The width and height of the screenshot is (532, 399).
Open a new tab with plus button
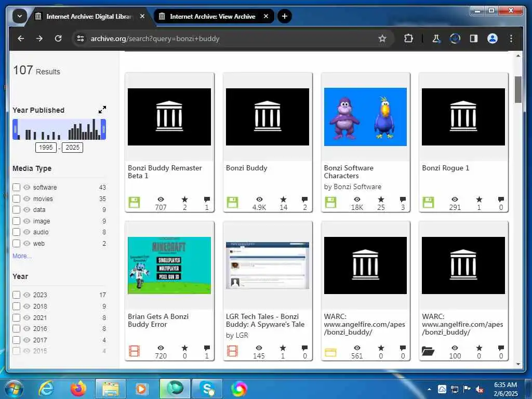pos(285,16)
